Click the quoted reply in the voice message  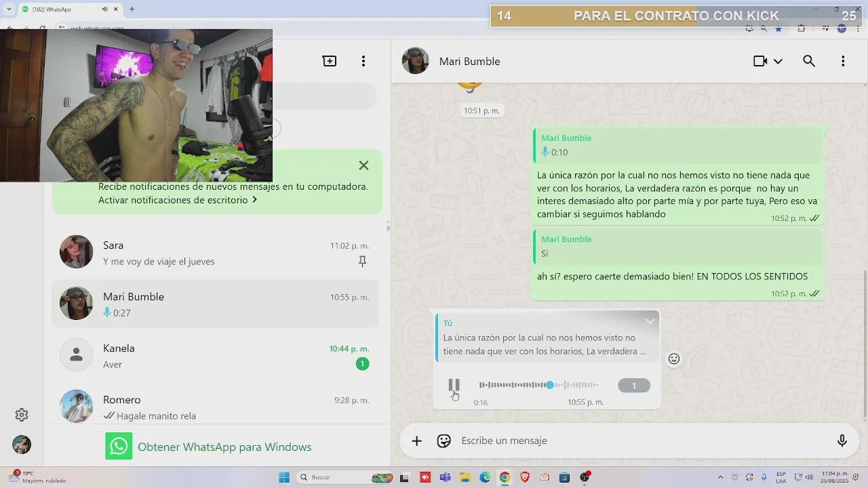(x=547, y=338)
